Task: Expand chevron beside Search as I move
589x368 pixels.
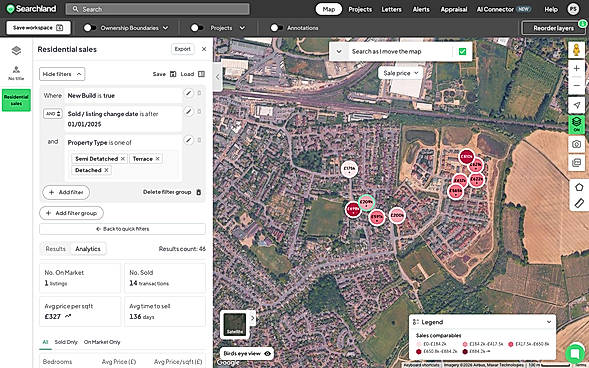Action: point(339,51)
